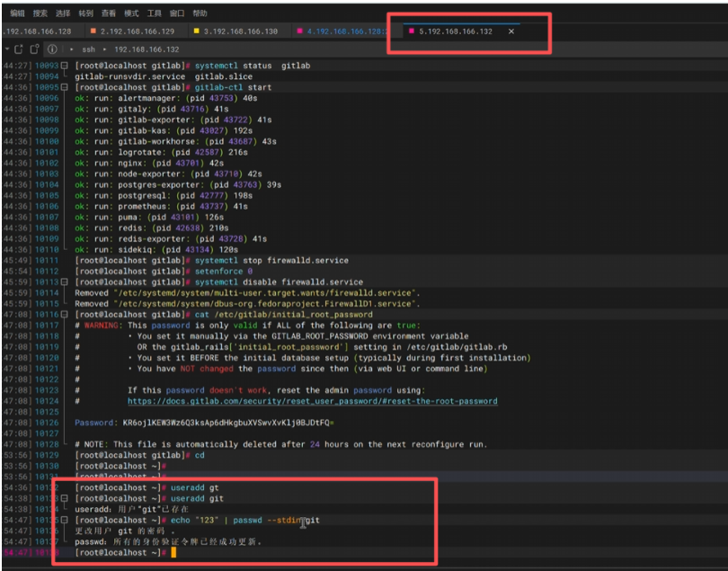Click 'cat /etc/gitlab/initial_root_password' command
Screen dimensions: 728x571
(x=284, y=315)
